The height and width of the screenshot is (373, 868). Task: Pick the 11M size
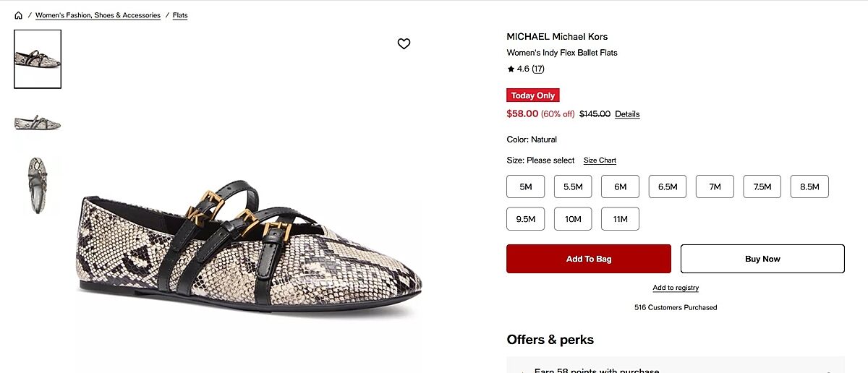click(x=620, y=219)
